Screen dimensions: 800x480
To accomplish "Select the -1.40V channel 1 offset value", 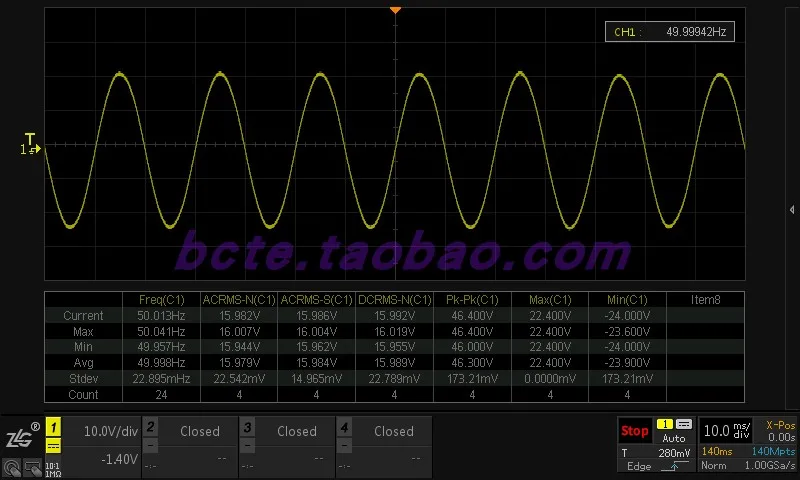I will pos(119,460).
